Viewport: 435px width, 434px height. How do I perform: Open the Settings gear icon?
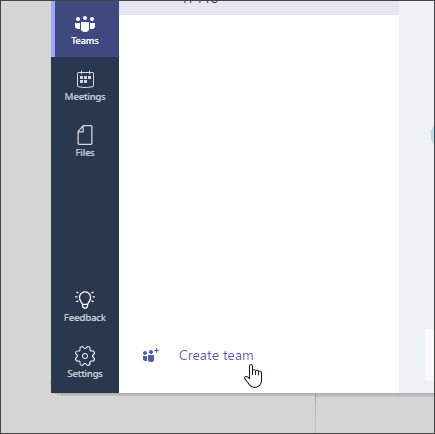click(85, 356)
